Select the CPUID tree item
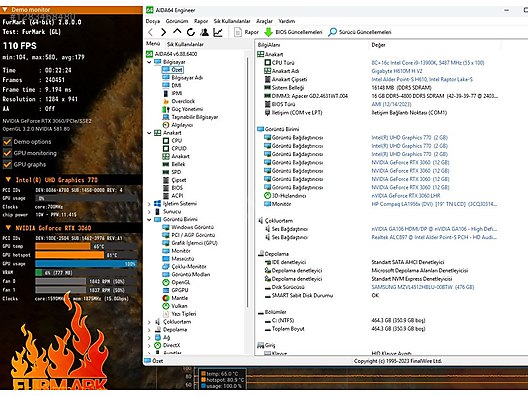Image resolution: width=528 pixels, height=396 pixels. (x=175, y=148)
